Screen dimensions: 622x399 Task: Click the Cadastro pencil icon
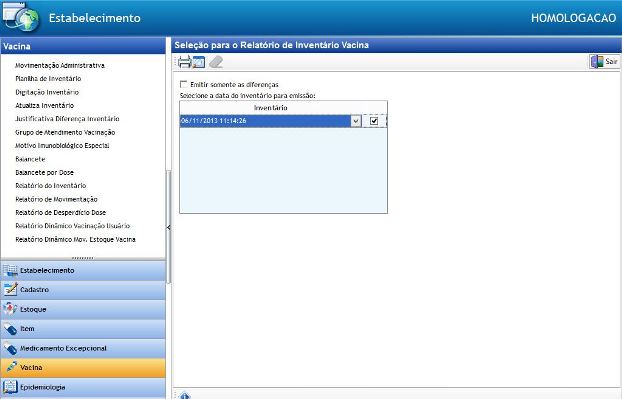[x=10, y=290]
